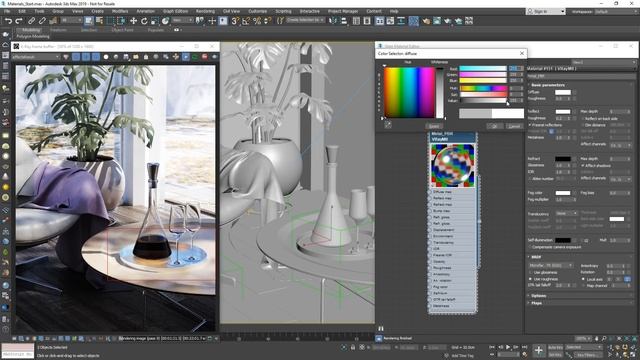Image resolution: width=640 pixels, height=360 pixels.
Task: Expand the Options rollout
Action: click(538, 296)
